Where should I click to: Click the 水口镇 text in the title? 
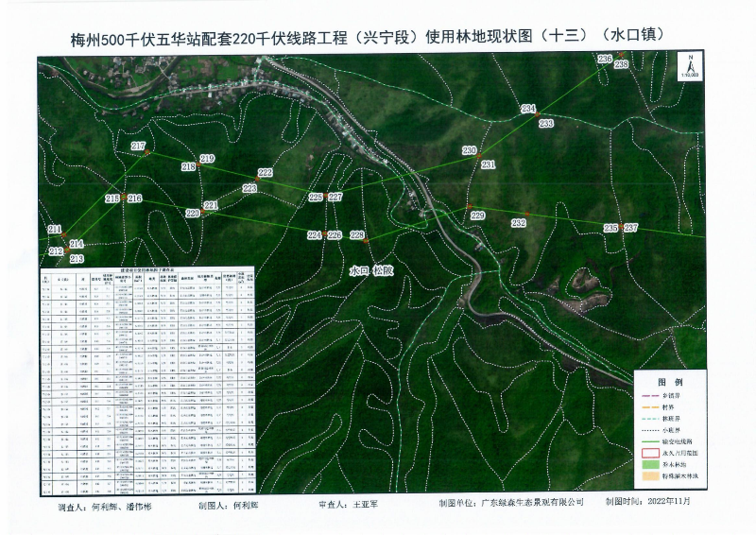click(x=632, y=35)
